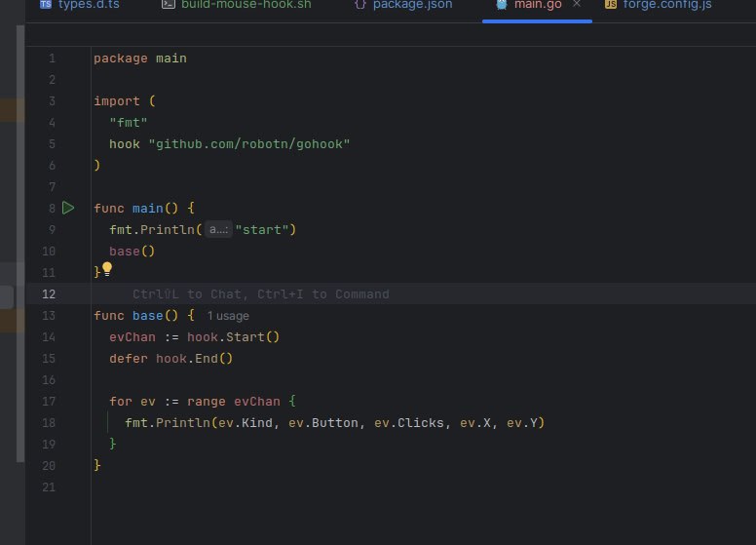Click the 'a...:' parameter hint in Println
The height and width of the screenshot is (545, 756).
(x=218, y=229)
